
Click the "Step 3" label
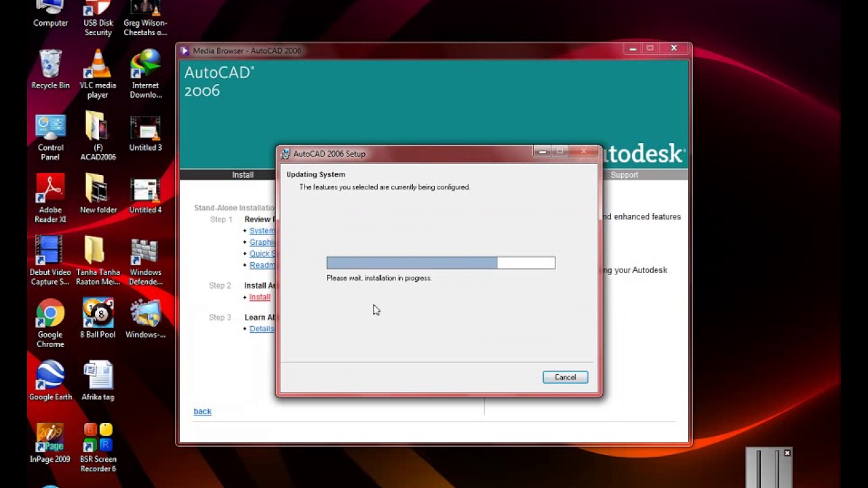(220, 317)
